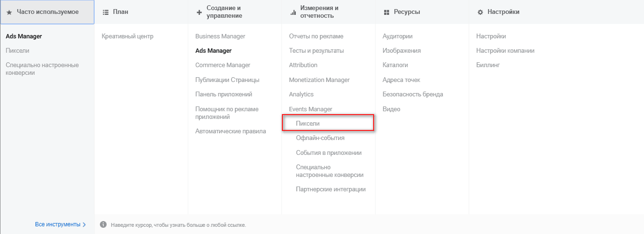Open the Часто используемое tab
Viewport: 644px width, 234px height.
47,12
